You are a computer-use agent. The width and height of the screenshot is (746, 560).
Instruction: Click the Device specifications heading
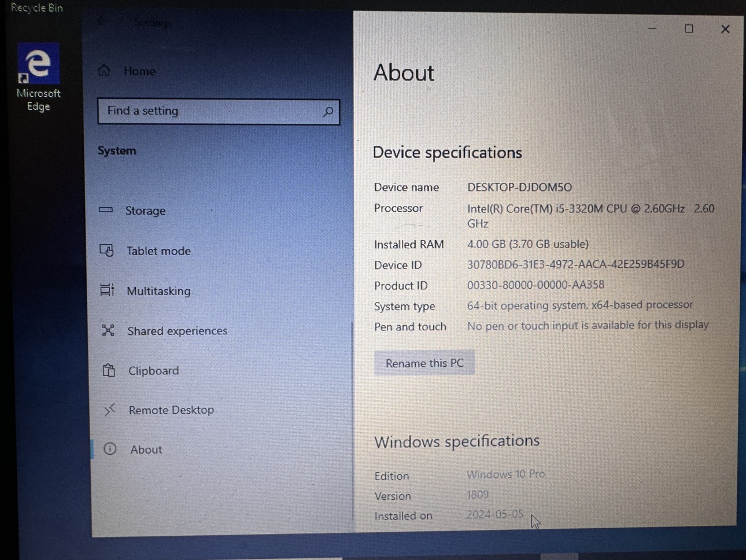[448, 153]
